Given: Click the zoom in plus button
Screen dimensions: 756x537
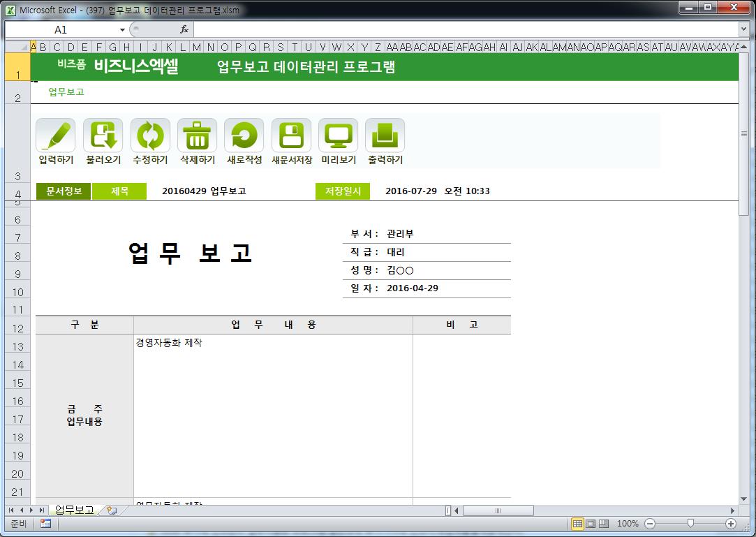Looking at the screenshot, I should pyautogui.click(x=731, y=524).
